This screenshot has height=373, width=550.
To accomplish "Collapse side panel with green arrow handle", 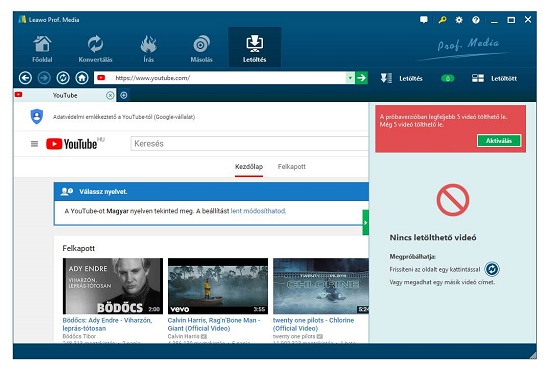I will [365, 222].
